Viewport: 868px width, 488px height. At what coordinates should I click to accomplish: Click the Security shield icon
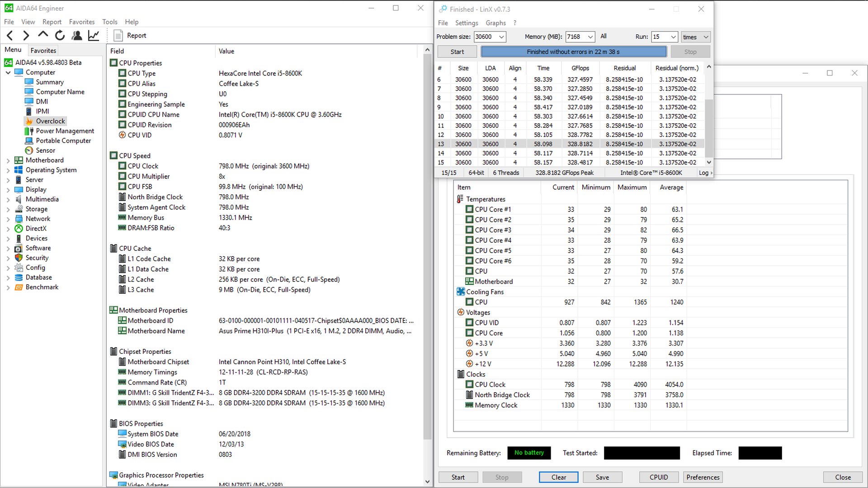pyautogui.click(x=19, y=258)
